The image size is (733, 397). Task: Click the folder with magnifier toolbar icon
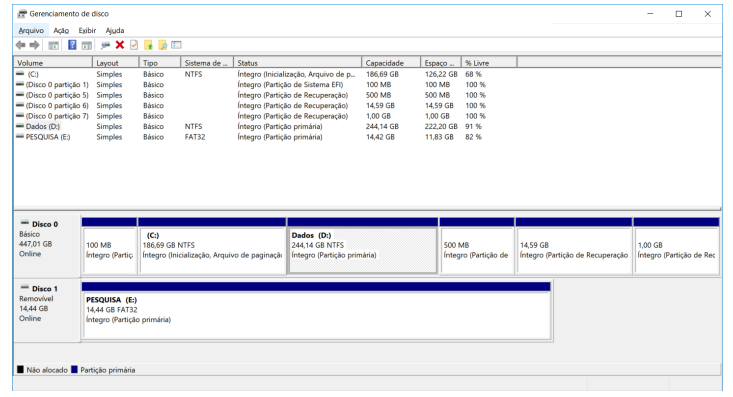tap(162, 45)
